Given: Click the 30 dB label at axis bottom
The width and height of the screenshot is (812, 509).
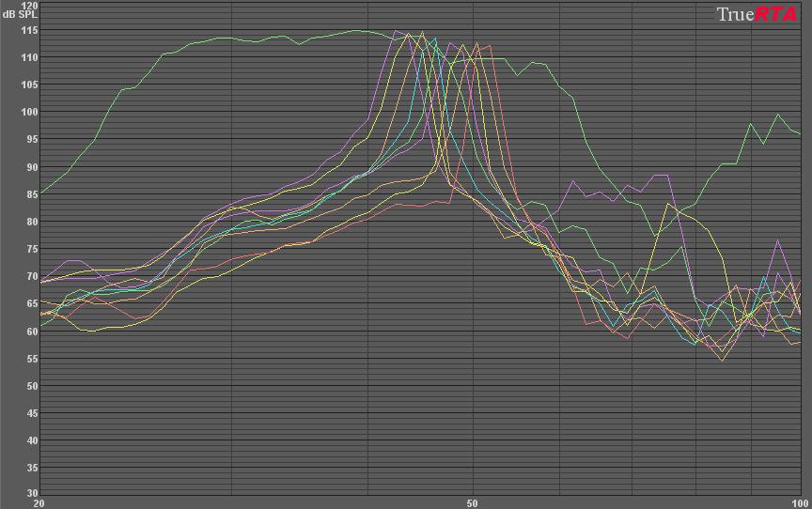Looking at the screenshot, I should (31, 493).
